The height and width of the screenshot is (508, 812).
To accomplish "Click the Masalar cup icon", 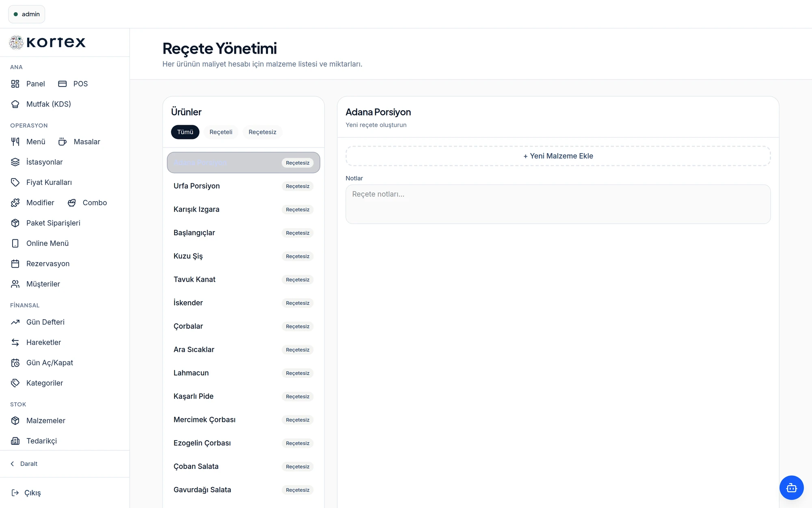I will click(62, 142).
